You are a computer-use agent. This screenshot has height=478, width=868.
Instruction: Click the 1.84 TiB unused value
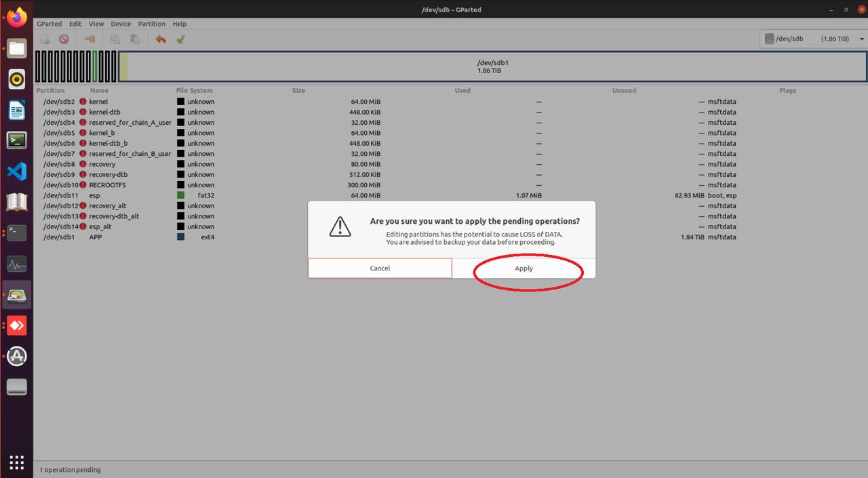pos(692,237)
